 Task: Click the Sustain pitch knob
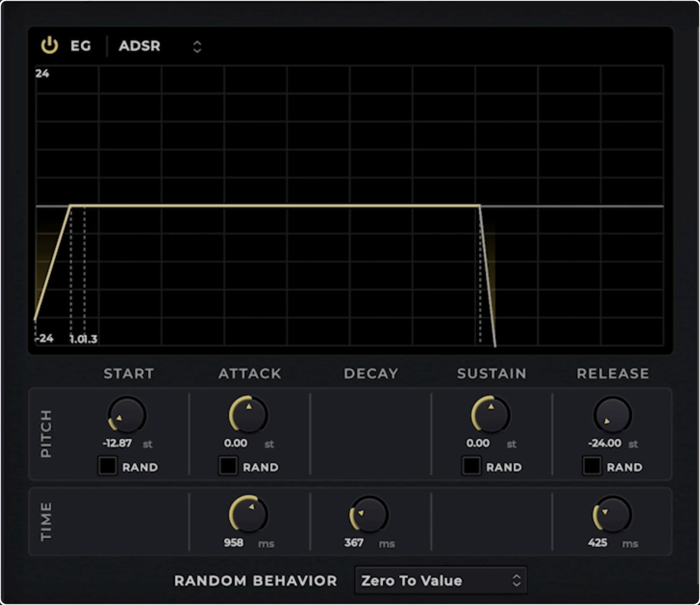pyautogui.click(x=491, y=415)
